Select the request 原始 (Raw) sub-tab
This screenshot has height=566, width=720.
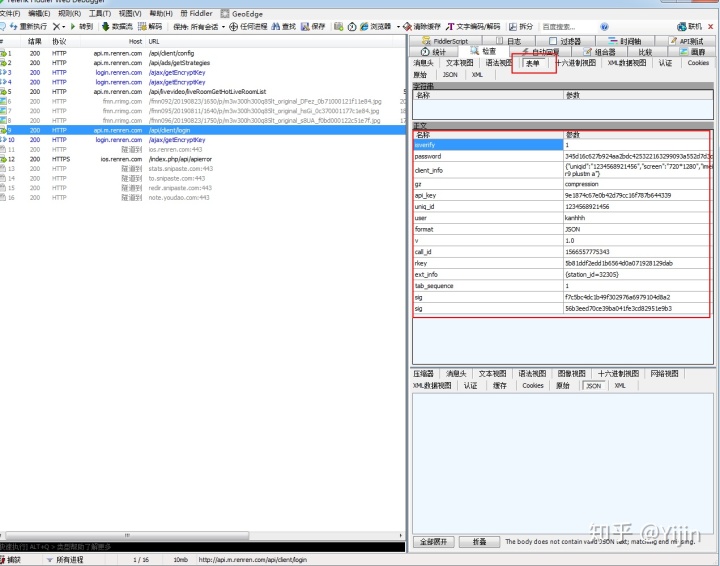coord(420,74)
